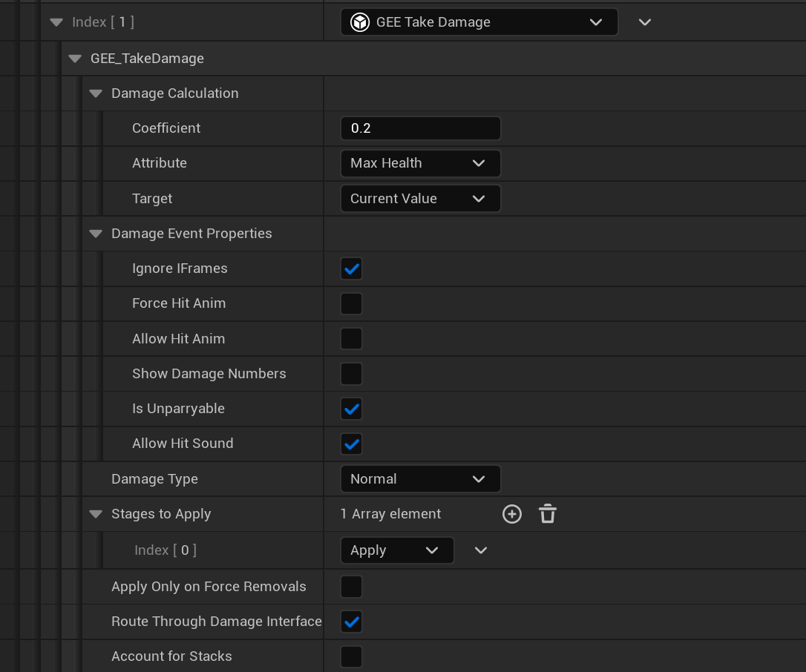The width and height of the screenshot is (806, 672).
Task: Open the GEE Take Damage class dropdown
Action: (479, 22)
